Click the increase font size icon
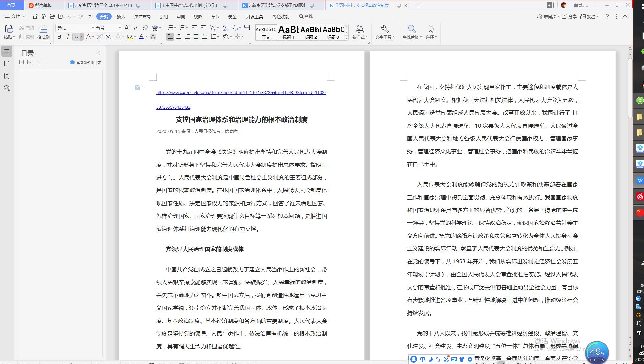 pos(127,28)
